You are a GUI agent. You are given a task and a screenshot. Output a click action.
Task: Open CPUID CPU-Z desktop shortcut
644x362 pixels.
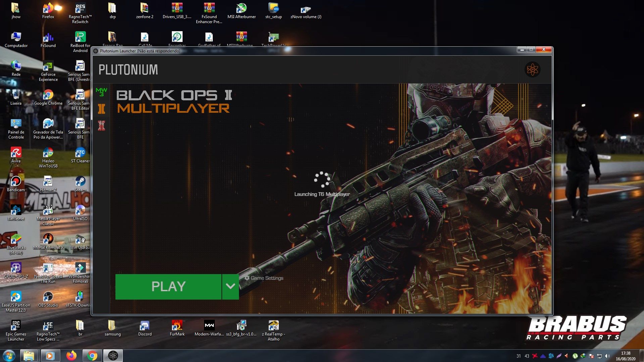[x=16, y=270]
